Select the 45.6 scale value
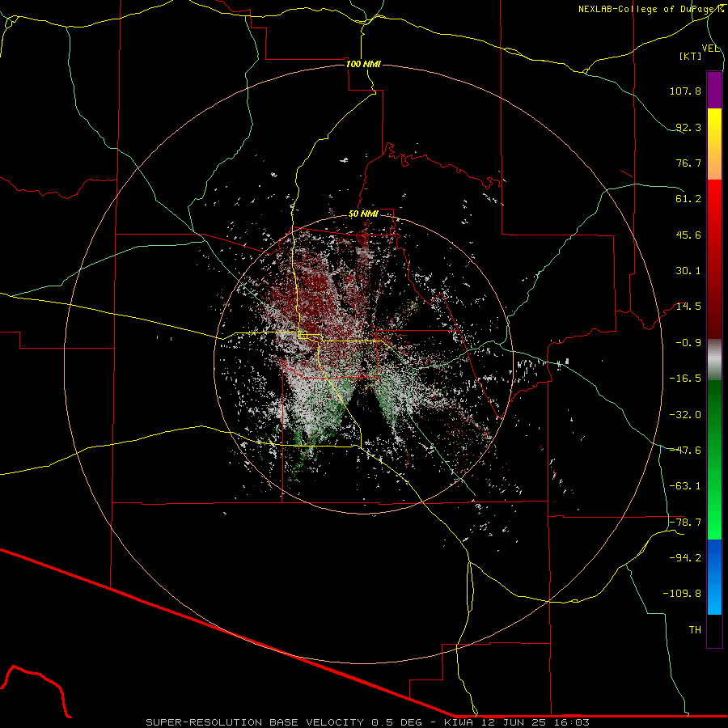The width and height of the screenshot is (728, 728). click(688, 235)
